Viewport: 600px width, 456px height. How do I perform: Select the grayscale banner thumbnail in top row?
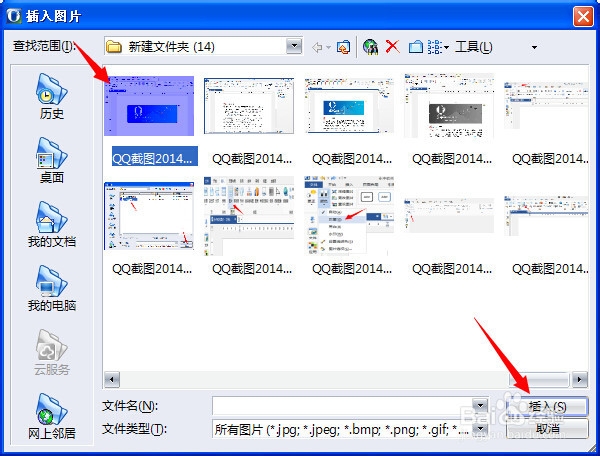pyautogui.click(x=449, y=106)
